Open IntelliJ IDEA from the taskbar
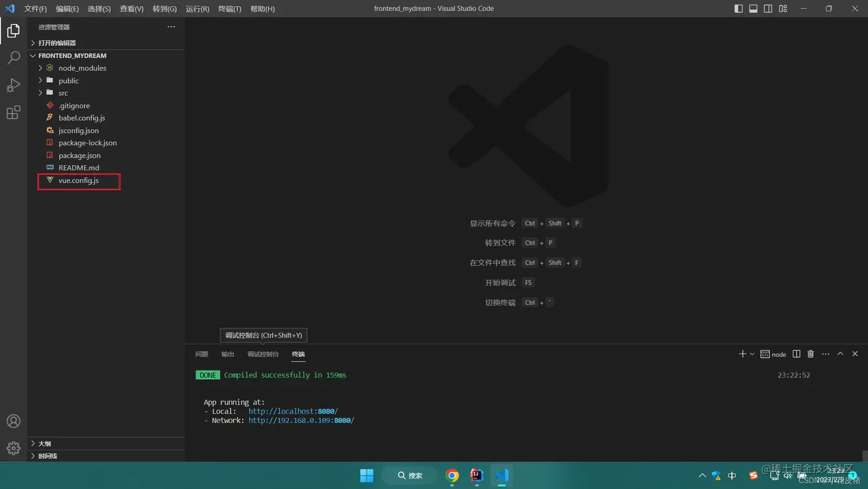868x489 pixels. (x=476, y=475)
